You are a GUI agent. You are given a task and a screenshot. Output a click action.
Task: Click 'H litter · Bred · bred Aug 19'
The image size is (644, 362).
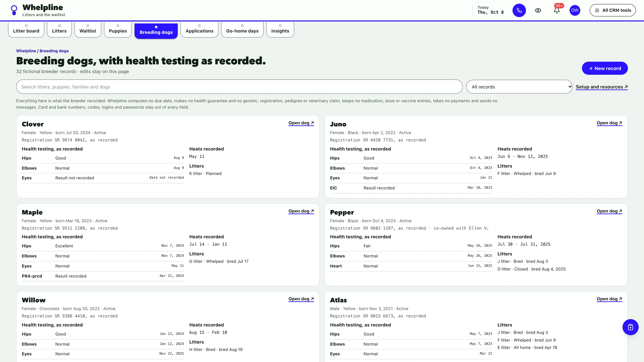point(216,349)
